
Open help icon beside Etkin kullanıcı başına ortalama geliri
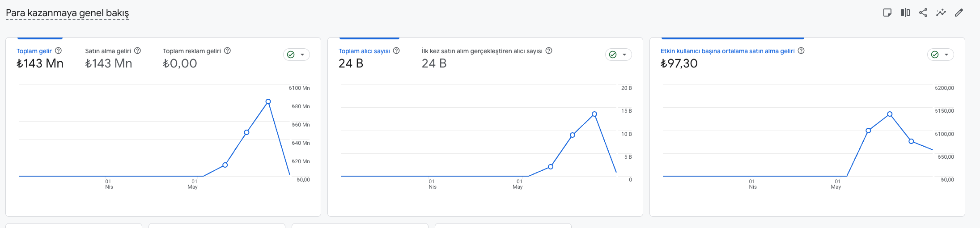(x=801, y=51)
